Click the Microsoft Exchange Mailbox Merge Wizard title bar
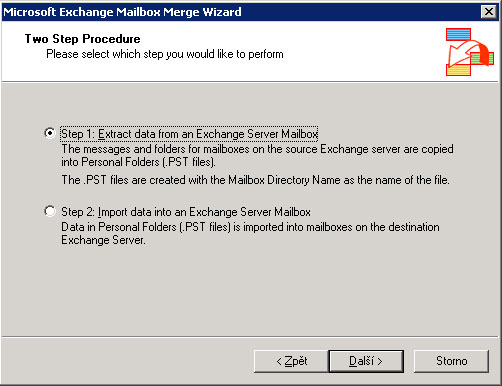The width and height of the screenshot is (502, 386). tap(240, 12)
